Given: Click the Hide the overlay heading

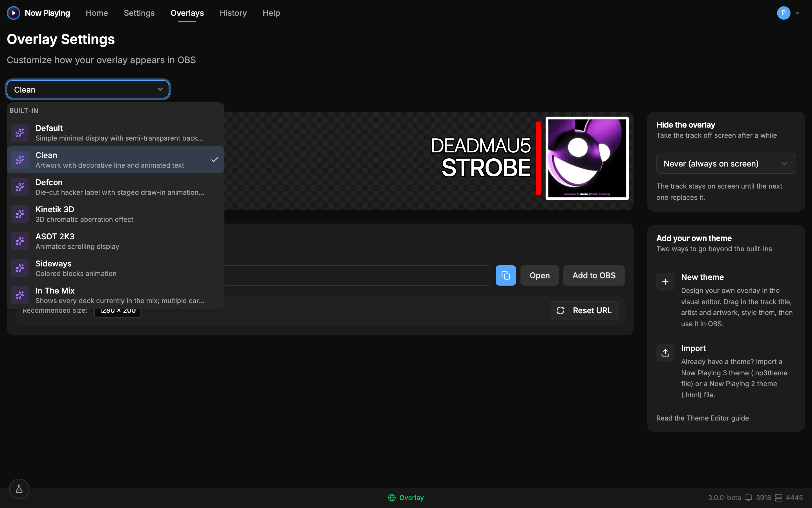Looking at the screenshot, I should [x=686, y=125].
